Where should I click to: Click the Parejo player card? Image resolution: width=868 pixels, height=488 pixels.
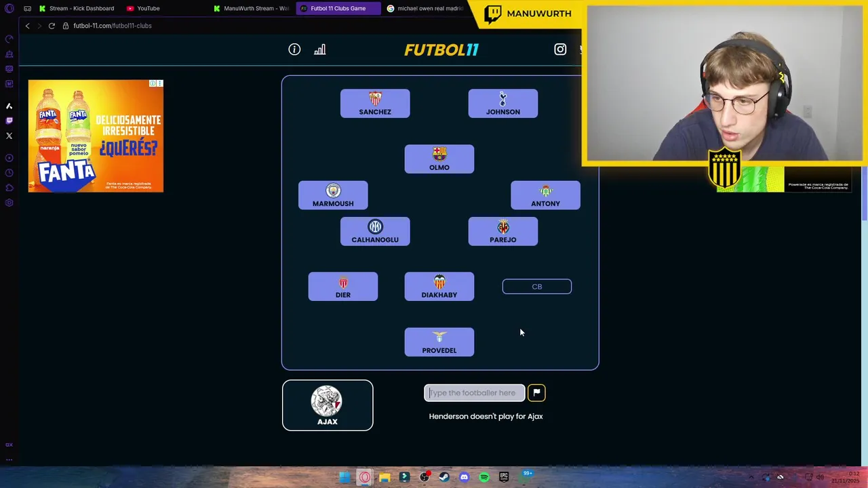[503, 231]
